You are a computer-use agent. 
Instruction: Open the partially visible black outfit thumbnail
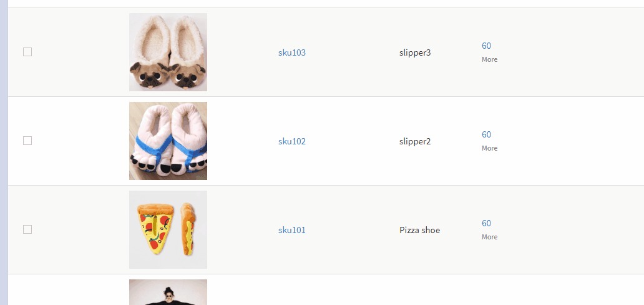tap(168, 292)
